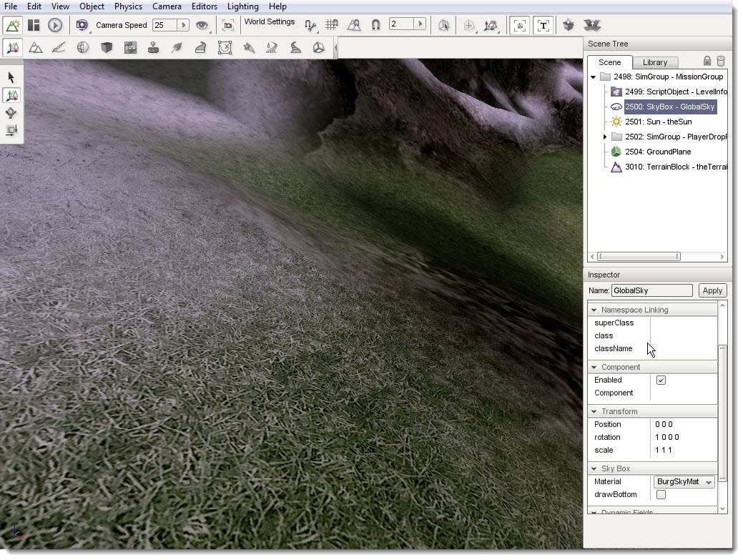Viewport: 743px width, 560px height.
Task: Open the Material dropdown showing BurgSkyMat
Action: tap(684, 482)
